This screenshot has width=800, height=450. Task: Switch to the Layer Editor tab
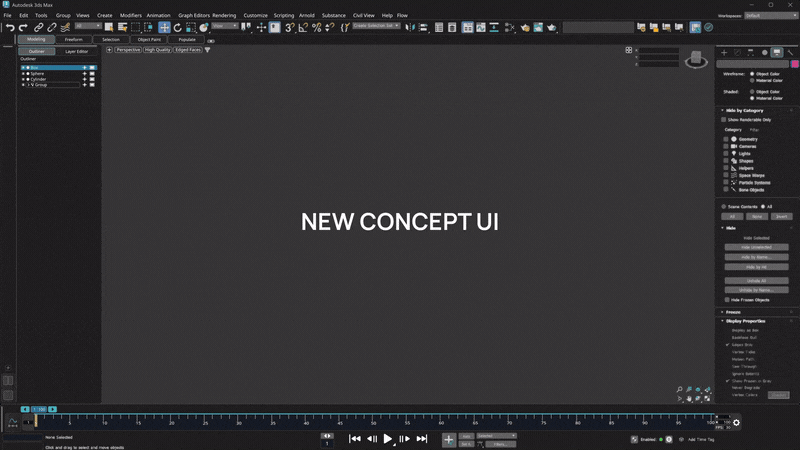tap(77, 52)
